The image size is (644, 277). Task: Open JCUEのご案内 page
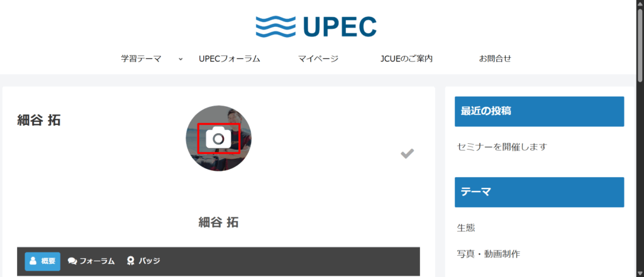407,58
